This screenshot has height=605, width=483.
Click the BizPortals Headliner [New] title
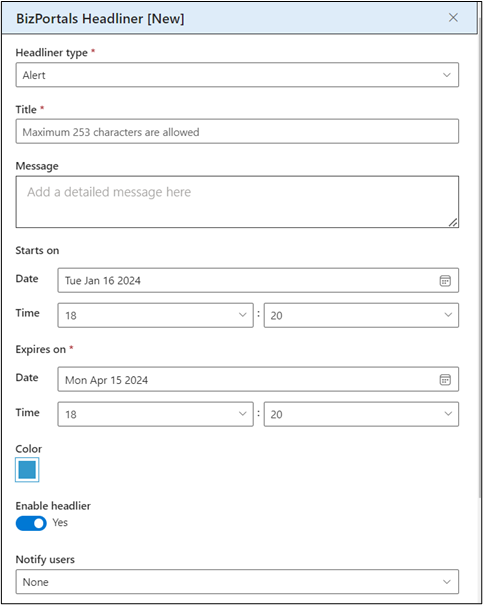[100, 19]
